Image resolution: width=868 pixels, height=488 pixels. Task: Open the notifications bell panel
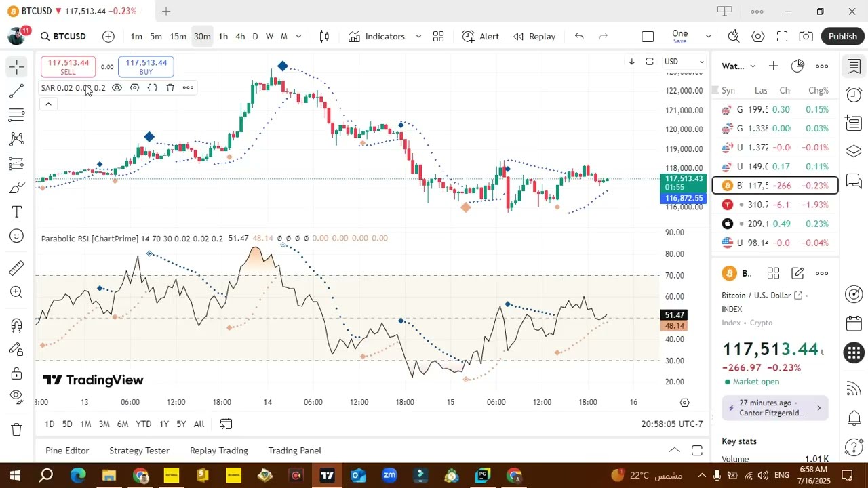click(854, 418)
